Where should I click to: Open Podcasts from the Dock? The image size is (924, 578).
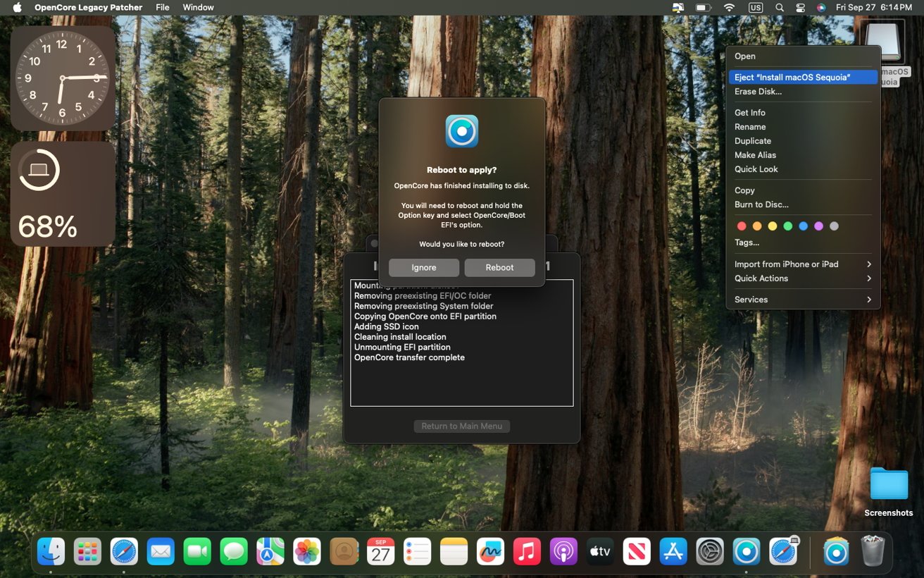[563, 551]
